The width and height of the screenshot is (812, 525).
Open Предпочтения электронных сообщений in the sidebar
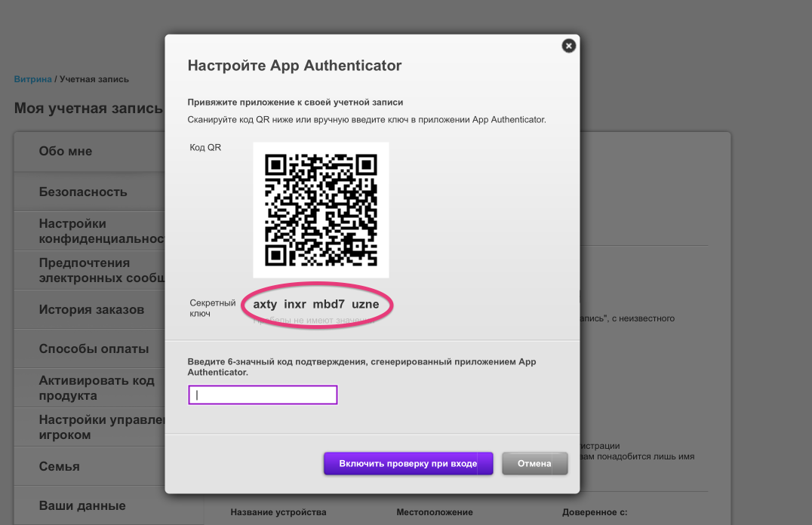(90, 270)
